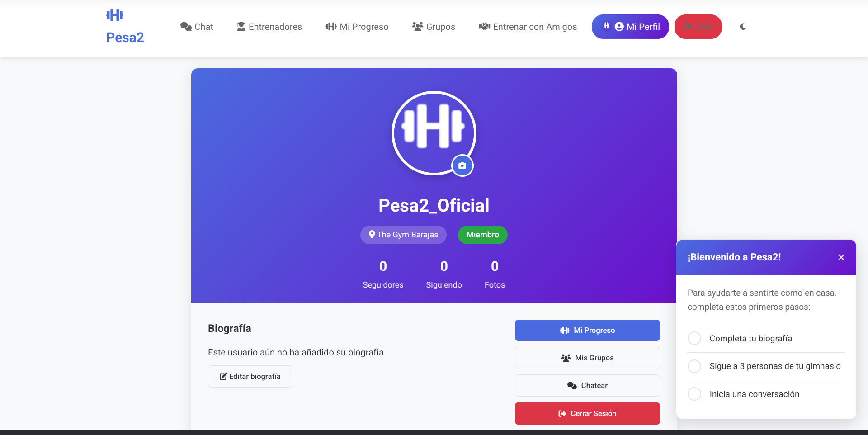Open Mis Grupos from profile actions
This screenshot has width=868, height=435.
tap(587, 358)
